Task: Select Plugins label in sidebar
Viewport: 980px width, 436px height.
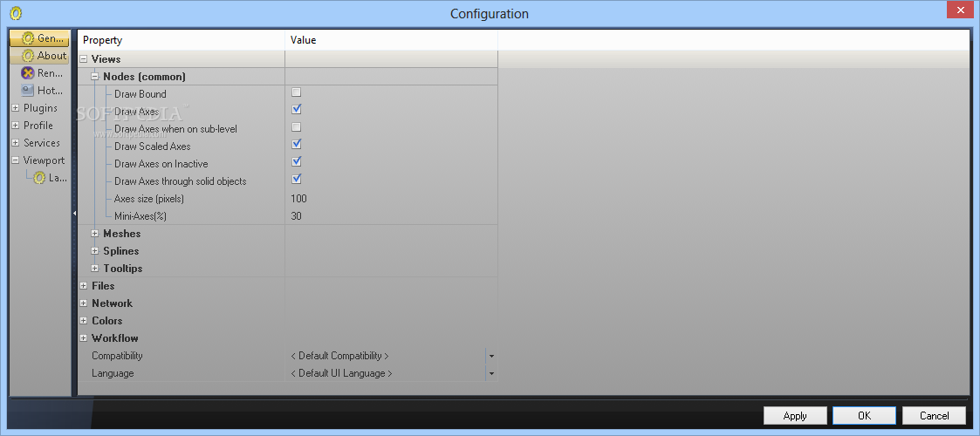Action: 40,108
